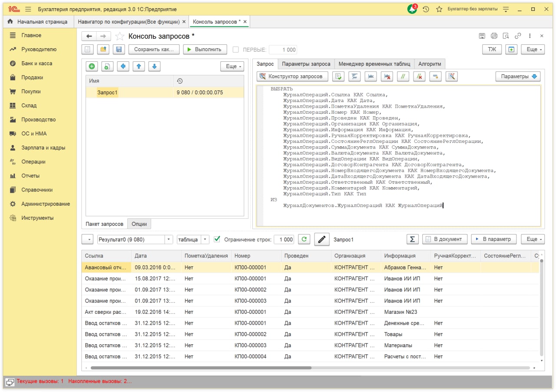Open Еще menu next to ТЖ

(x=533, y=49)
